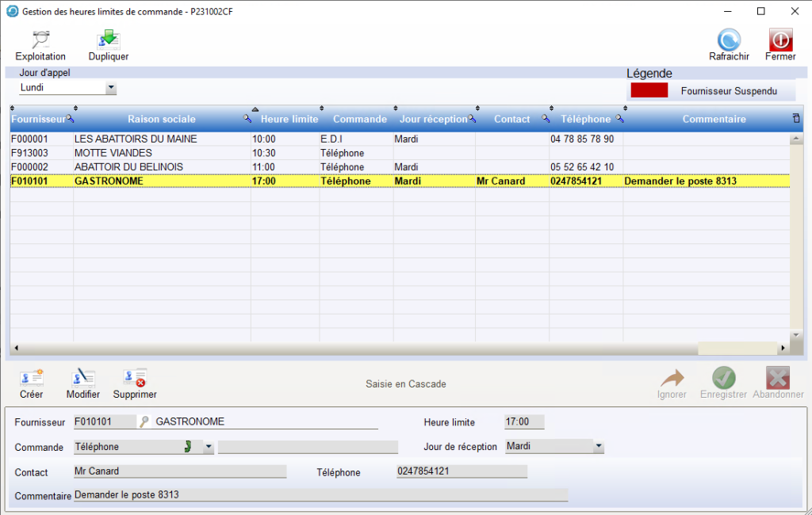Open the Jour de réception dropdown
The width and height of the screenshot is (812, 515).
(x=598, y=447)
